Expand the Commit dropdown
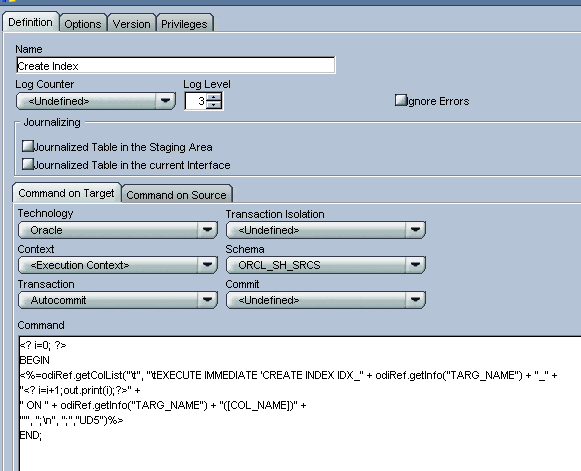Viewport: 581px width, 471px height. tap(326, 300)
